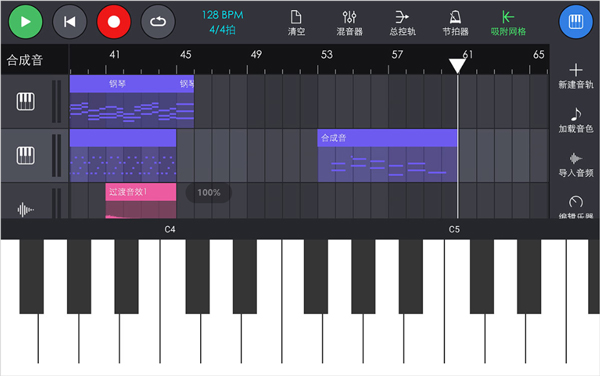
Task: Rewind to start with the skip-back button
Action: [69, 22]
